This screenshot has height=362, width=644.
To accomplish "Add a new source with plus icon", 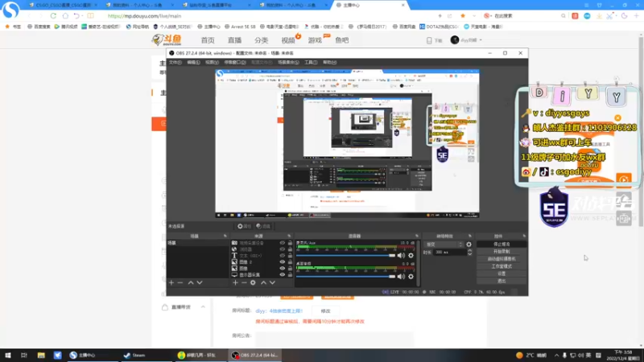I will coord(235,283).
